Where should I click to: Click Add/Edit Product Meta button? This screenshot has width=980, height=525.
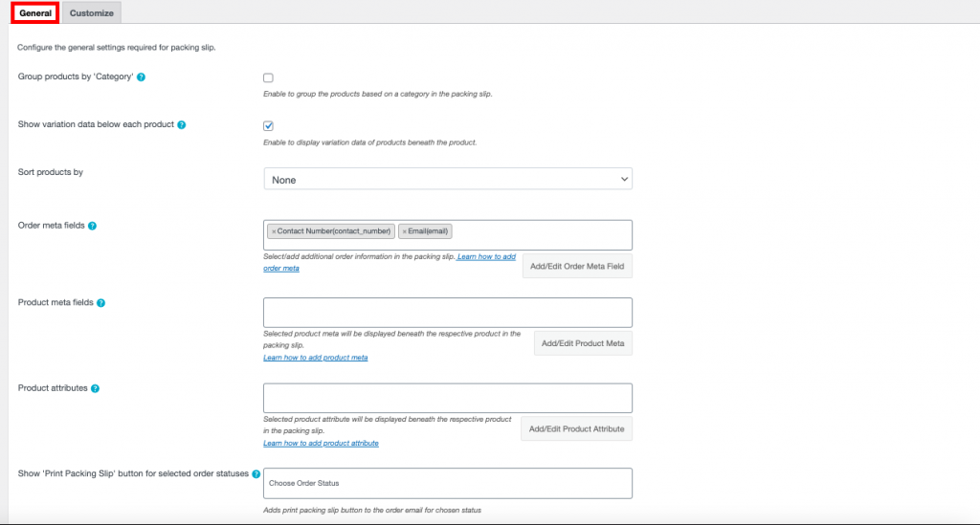[583, 343]
